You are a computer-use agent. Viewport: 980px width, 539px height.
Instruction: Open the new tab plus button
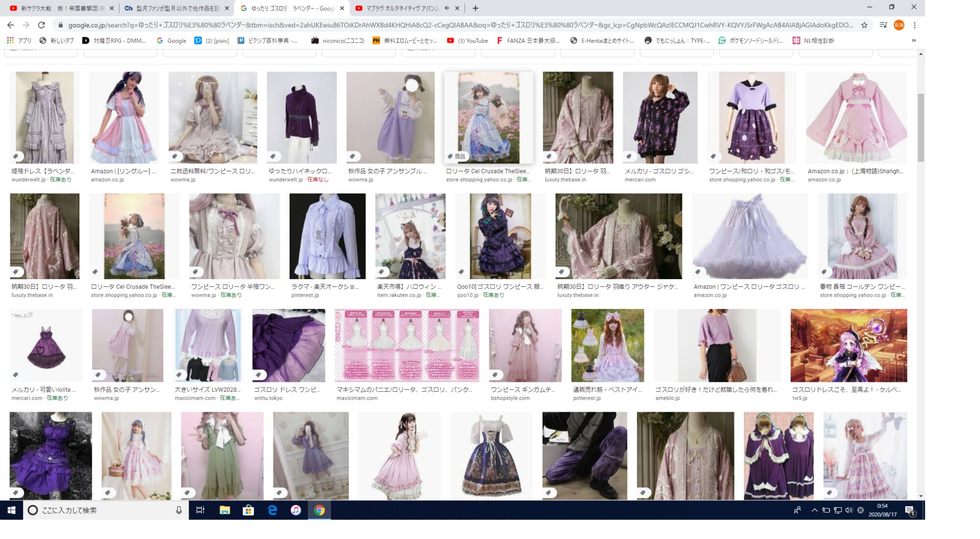(475, 8)
